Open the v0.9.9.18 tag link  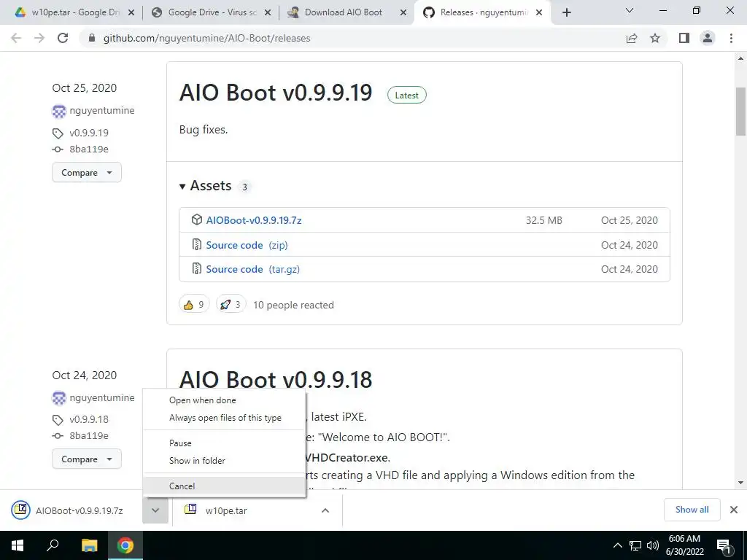tap(89, 419)
